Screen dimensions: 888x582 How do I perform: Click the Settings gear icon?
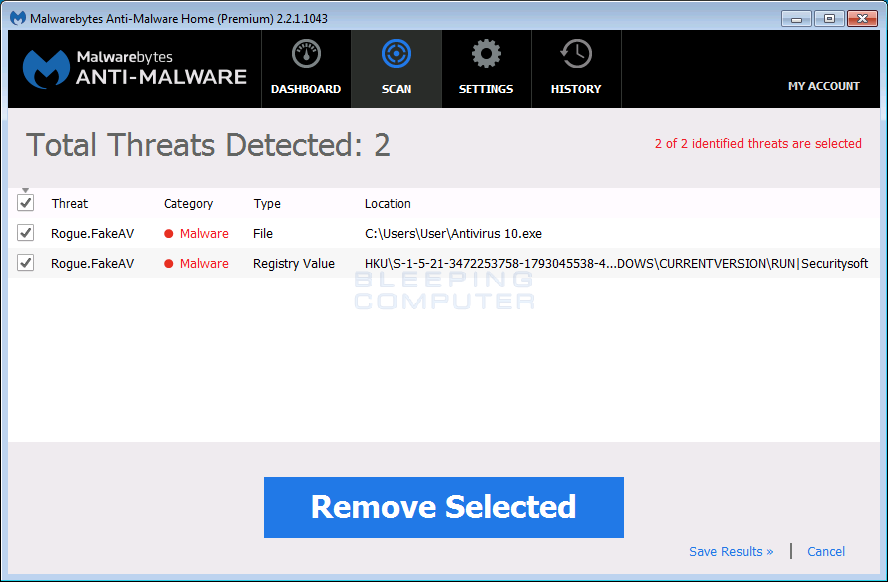(x=486, y=54)
